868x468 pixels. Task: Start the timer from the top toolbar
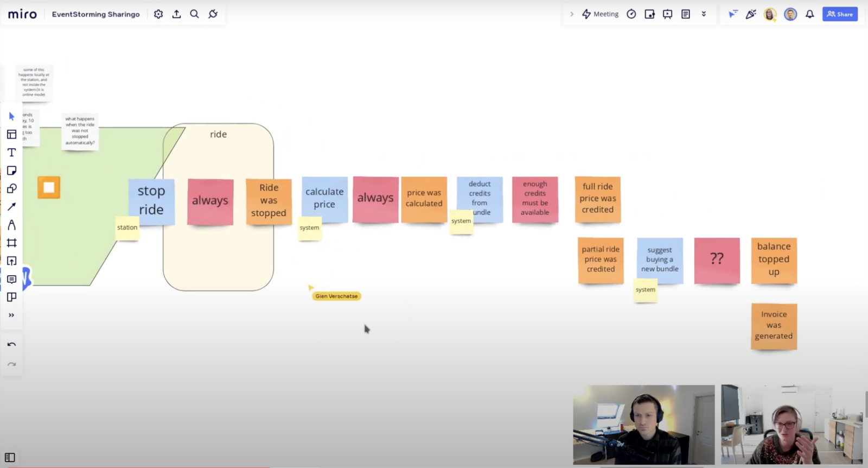tap(631, 14)
